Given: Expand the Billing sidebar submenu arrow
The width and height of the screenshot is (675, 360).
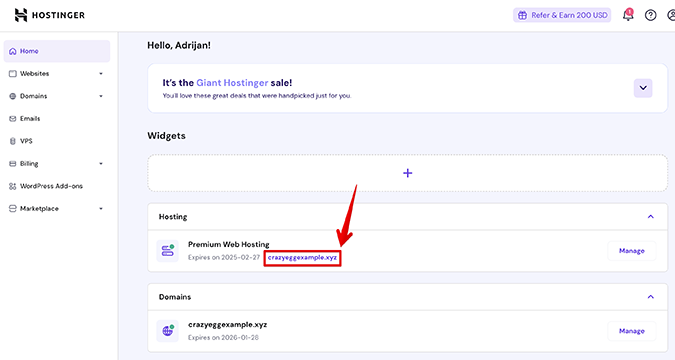Looking at the screenshot, I should (x=101, y=164).
